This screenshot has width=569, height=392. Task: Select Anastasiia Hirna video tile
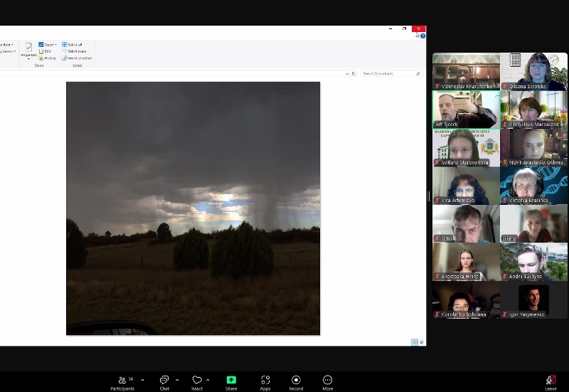coord(466,262)
